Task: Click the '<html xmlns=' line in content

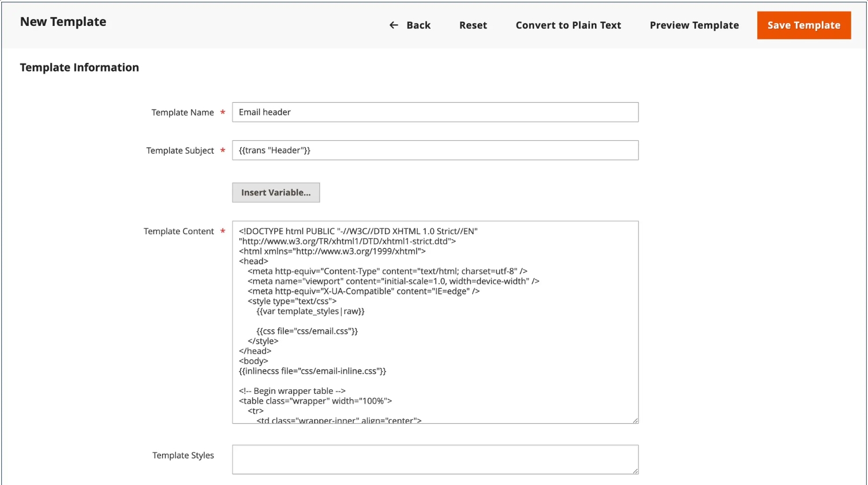Action: click(x=332, y=251)
